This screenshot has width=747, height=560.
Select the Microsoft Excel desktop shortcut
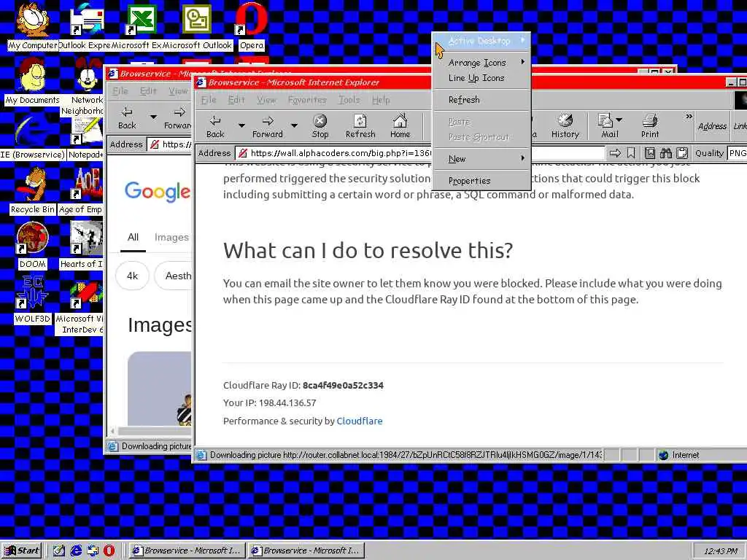click(x=142, y=25)
